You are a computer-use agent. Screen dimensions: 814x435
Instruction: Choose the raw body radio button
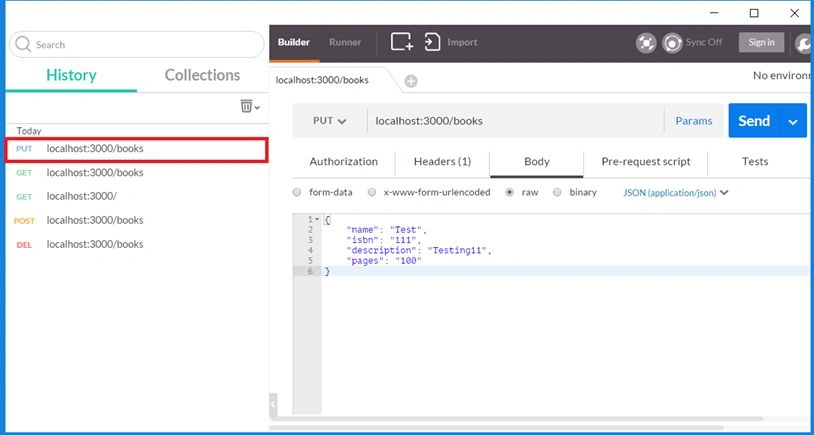click(x=510, y=192)
